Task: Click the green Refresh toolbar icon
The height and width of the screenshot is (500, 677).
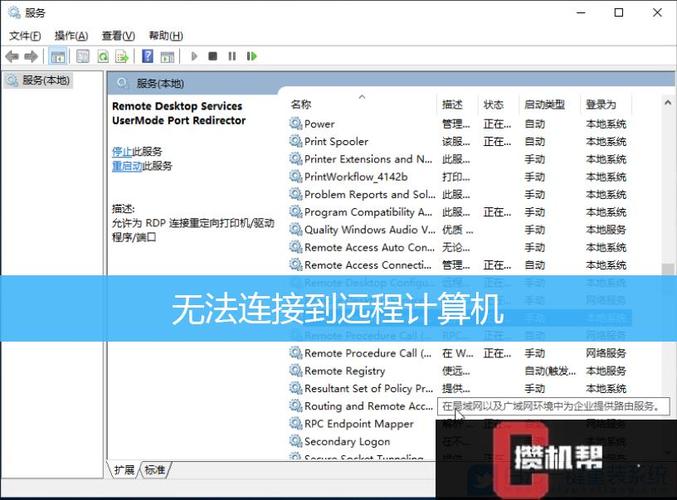Action: [x=103, y=56]
